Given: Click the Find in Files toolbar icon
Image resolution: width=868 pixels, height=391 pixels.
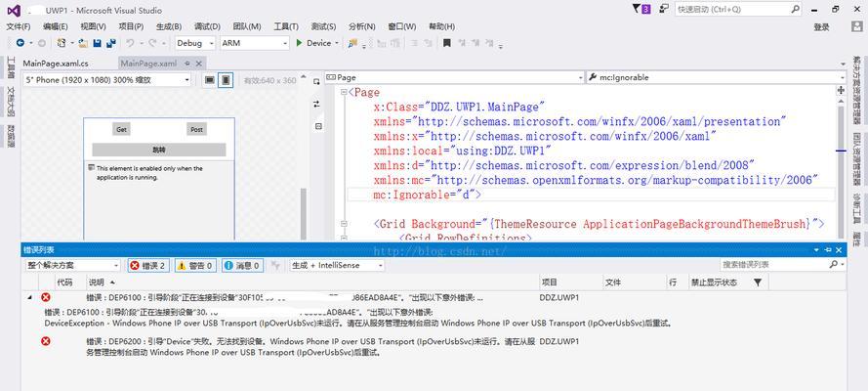Looking at the screenshot, I should [x=352, y=43].
